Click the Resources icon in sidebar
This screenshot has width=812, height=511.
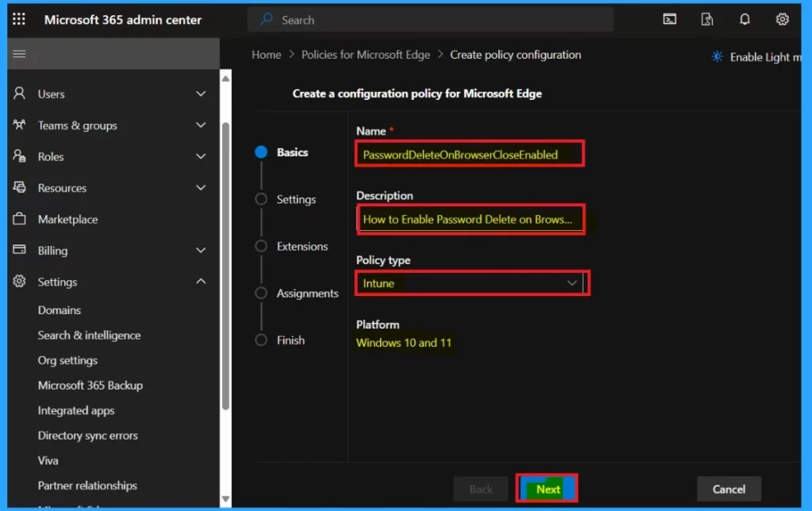pos(19,187)
